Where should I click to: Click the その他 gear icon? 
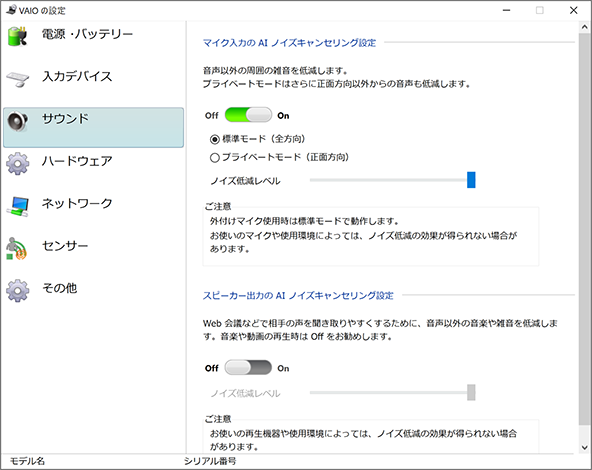(17, 290)
